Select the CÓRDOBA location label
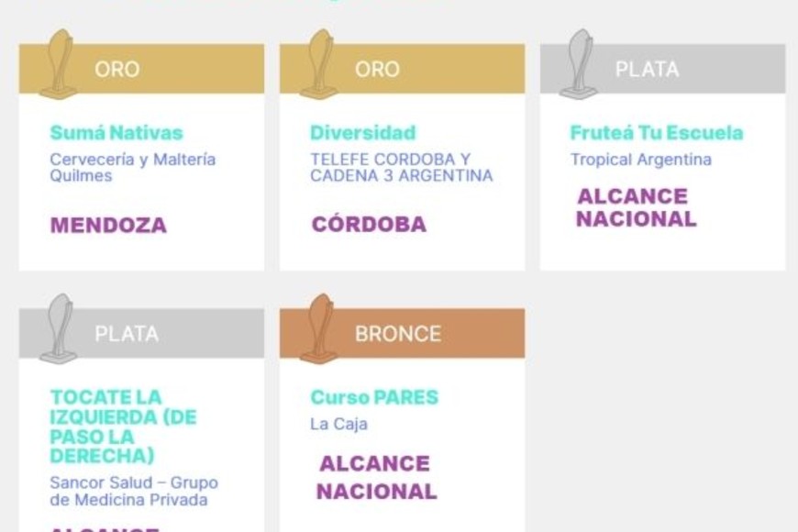This screenshot has width=798, height=532. [369, 225]
